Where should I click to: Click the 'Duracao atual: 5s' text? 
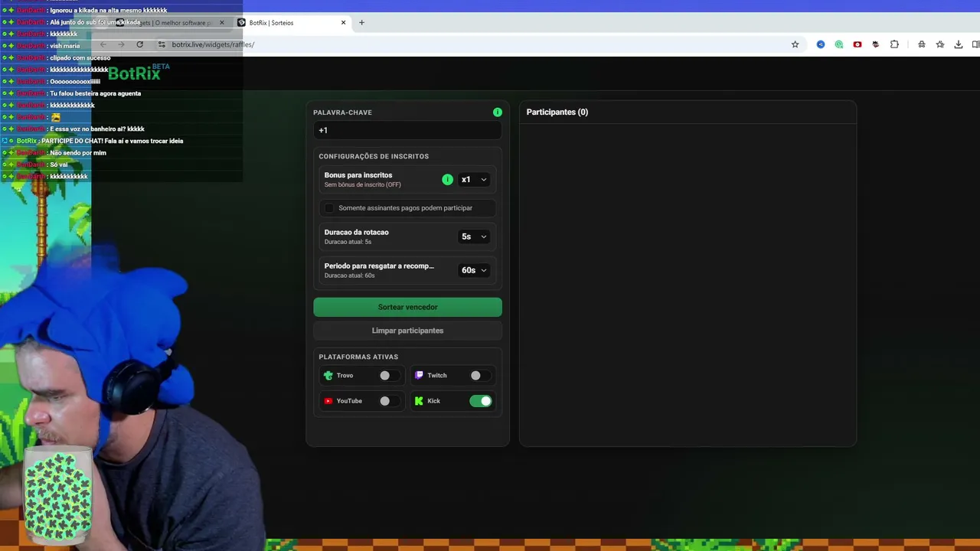(x=348, y=242)
